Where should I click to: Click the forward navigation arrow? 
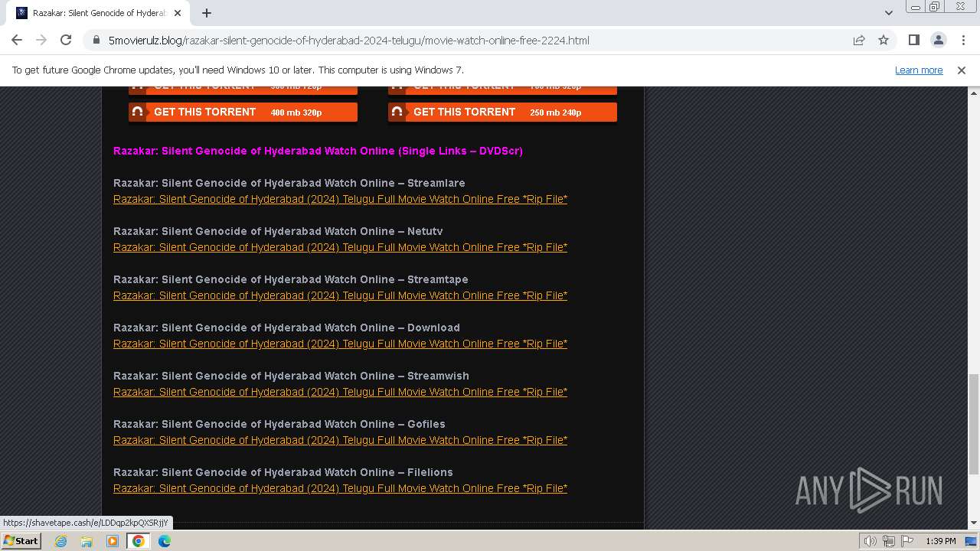point(41,40)
